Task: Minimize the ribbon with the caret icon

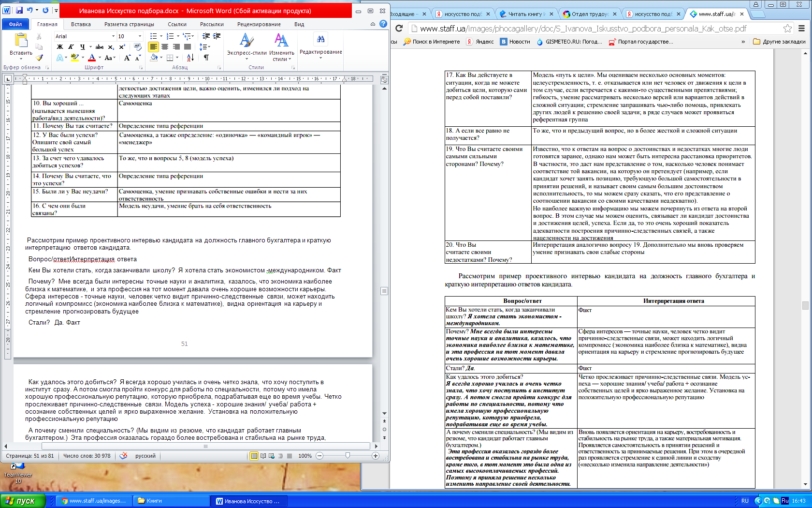Action: (373, 24)
